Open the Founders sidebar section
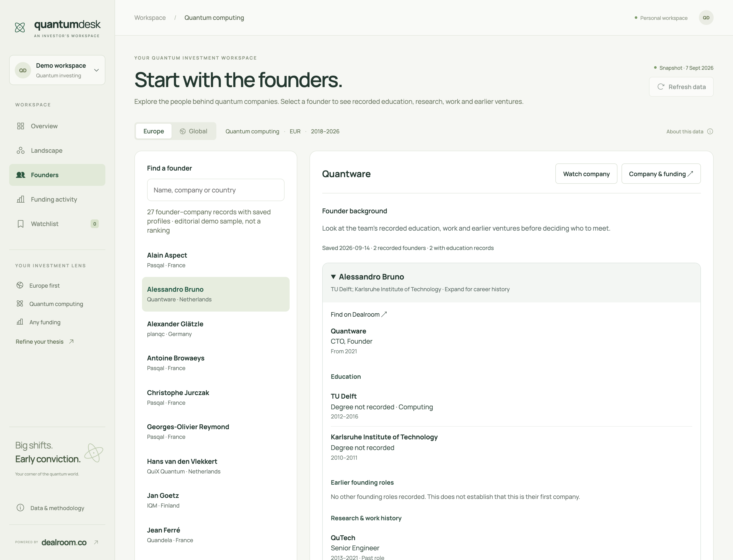This screenshot has width=733, height=560. 57,175
